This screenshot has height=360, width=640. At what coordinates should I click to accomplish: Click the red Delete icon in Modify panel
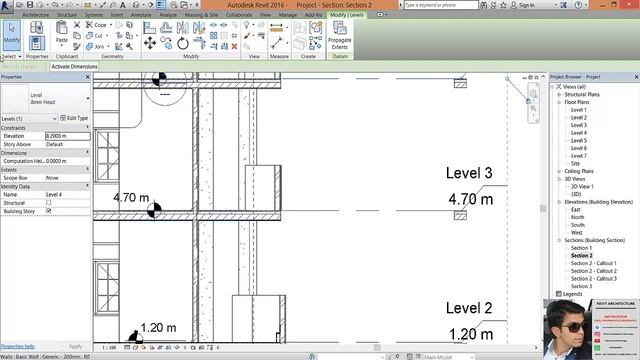click(x=234, y=47)
